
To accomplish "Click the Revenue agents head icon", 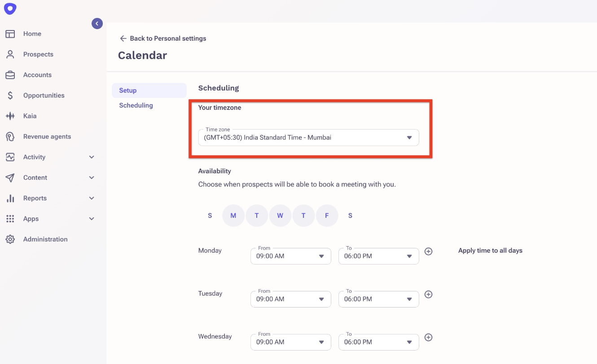I will pos(10,137).
